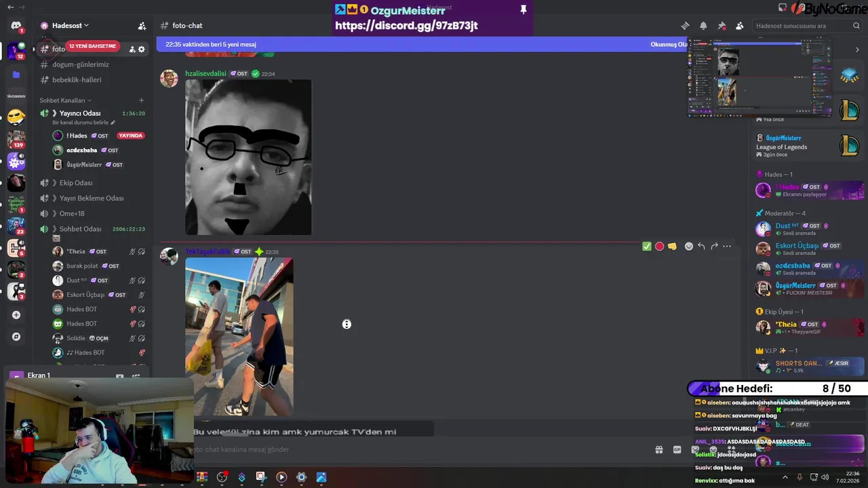
Task: Click Add a Server plus icon
Action: coord(16,314)
